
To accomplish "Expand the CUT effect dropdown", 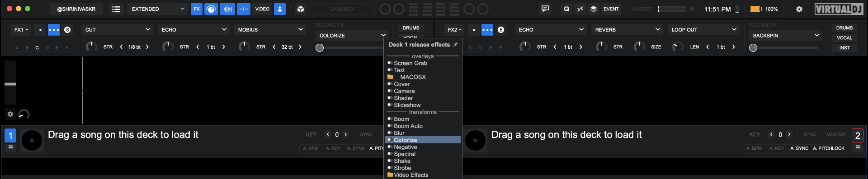I will (117, 30).
